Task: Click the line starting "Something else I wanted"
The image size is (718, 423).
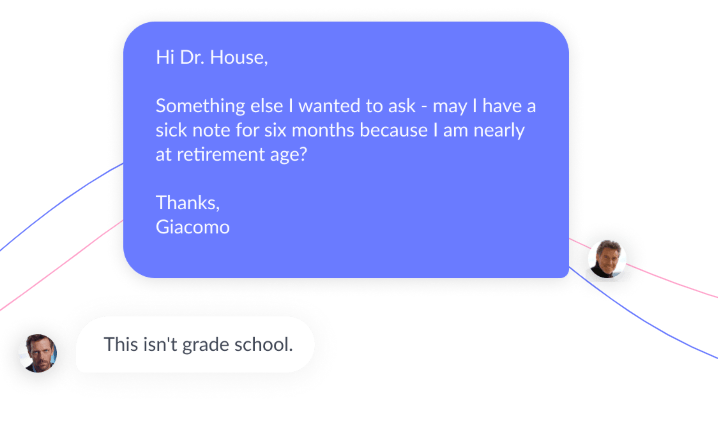Action: click(x=346, y=106)
